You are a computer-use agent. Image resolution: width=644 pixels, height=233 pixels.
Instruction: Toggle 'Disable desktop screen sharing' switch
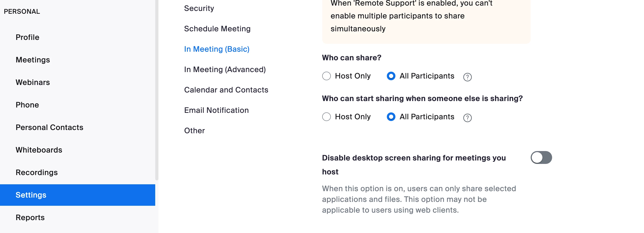point(541,157)
